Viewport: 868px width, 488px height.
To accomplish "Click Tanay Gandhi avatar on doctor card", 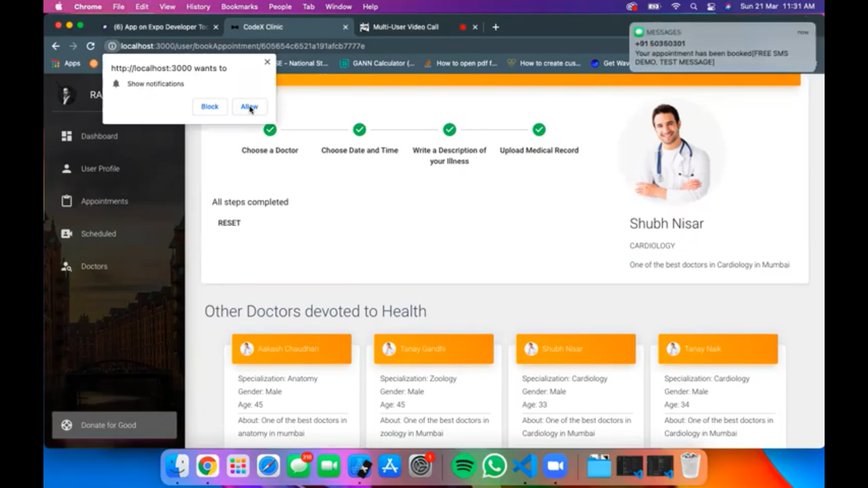I will click(x=389, y=349).
